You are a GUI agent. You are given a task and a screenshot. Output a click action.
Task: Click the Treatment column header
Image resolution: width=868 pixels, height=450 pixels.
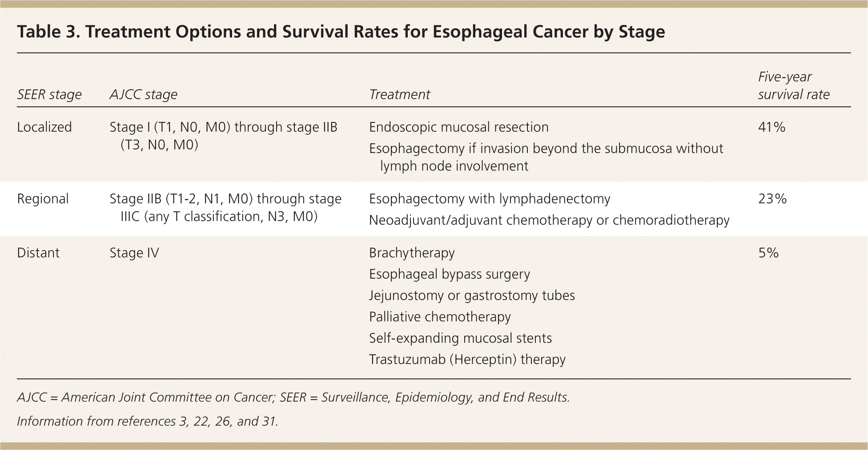point(399,94)
